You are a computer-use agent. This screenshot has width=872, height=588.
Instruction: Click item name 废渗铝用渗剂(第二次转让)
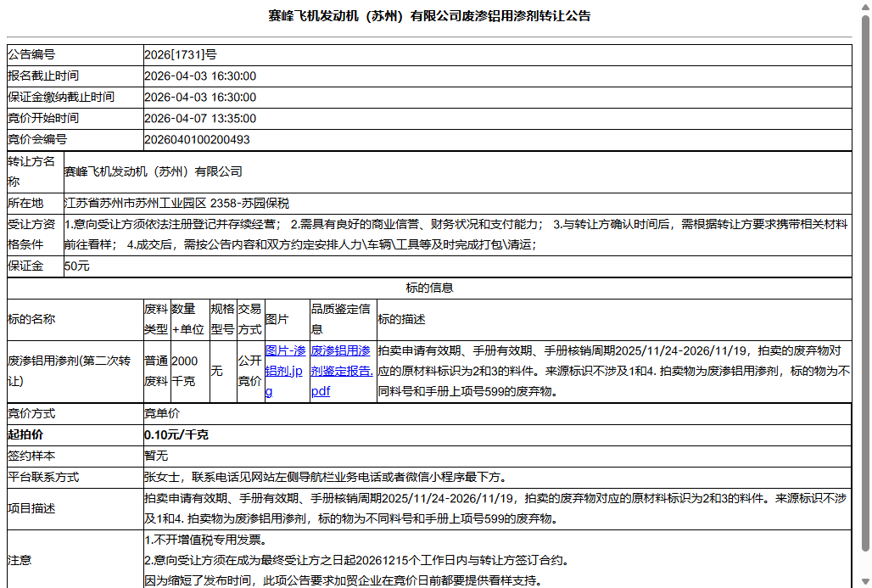point(69,371)
